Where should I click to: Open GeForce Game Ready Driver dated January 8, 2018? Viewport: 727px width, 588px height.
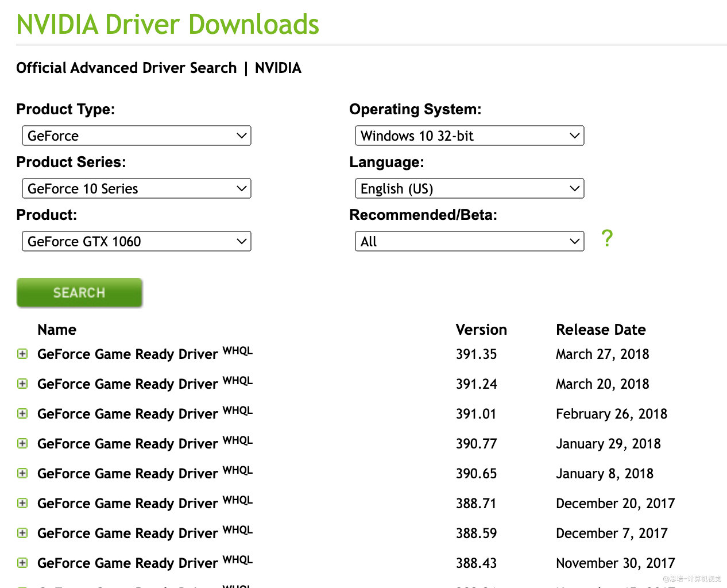click(145, 473)
